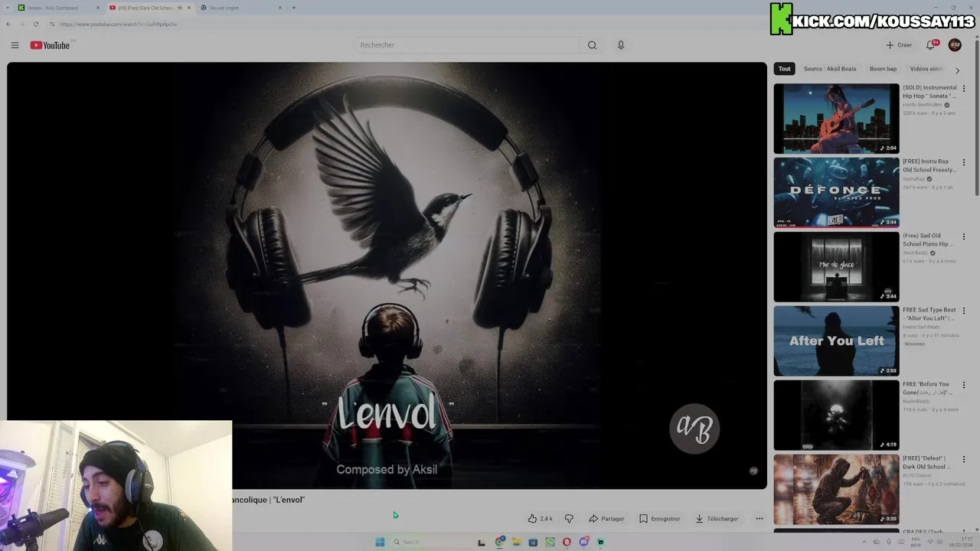Open options for the Sonata video
The image size is (980, 551).
(x=964, y=89)
